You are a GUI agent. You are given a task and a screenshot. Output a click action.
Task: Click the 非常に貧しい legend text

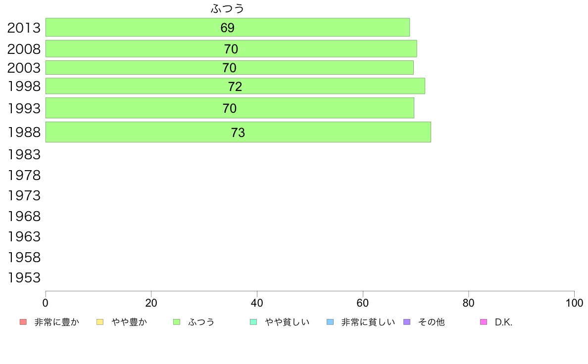pos(368,322)
